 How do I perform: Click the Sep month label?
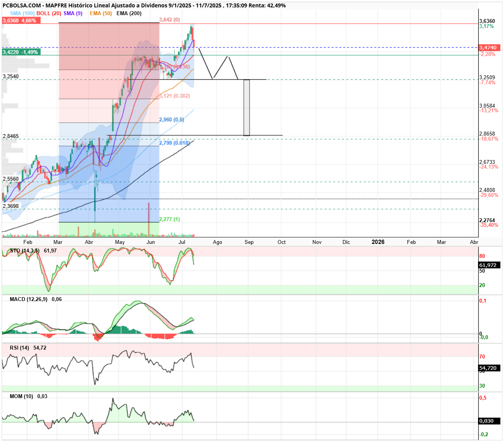click(x=249, y=242)
